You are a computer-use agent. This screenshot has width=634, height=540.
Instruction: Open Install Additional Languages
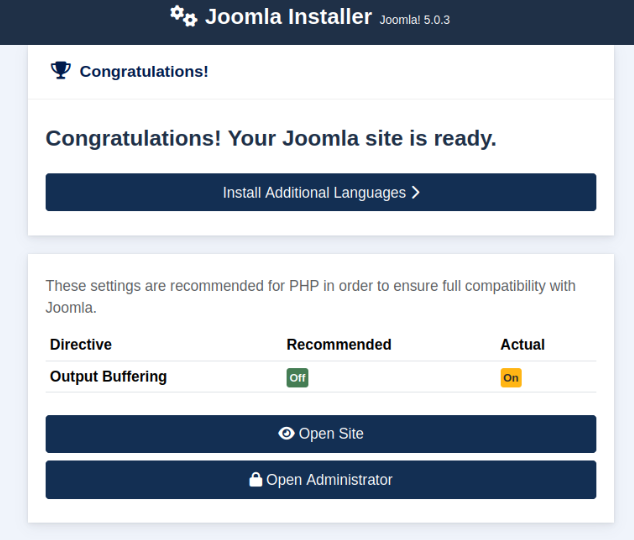pyautogui.click(x=321, y=192)
